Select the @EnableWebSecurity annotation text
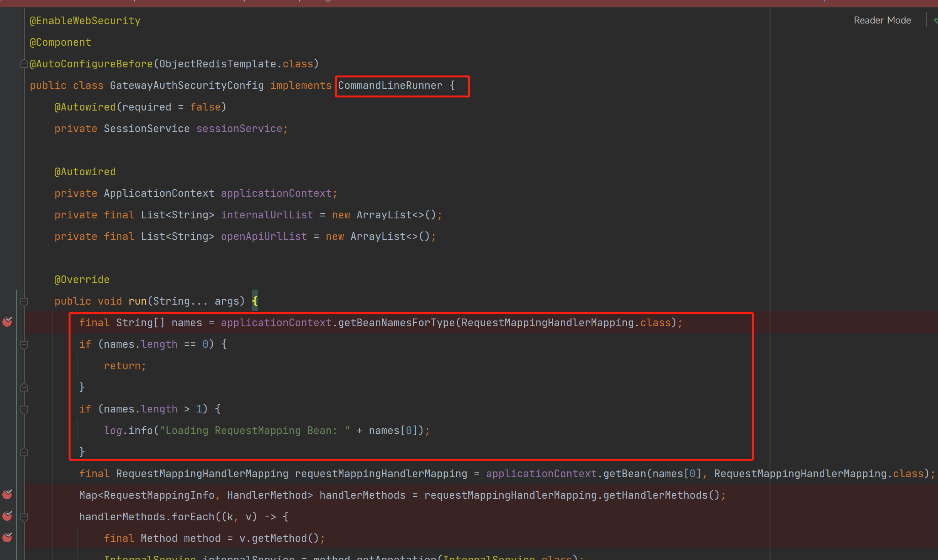Viewport: 938px width, 560px height. coord(85,20)
